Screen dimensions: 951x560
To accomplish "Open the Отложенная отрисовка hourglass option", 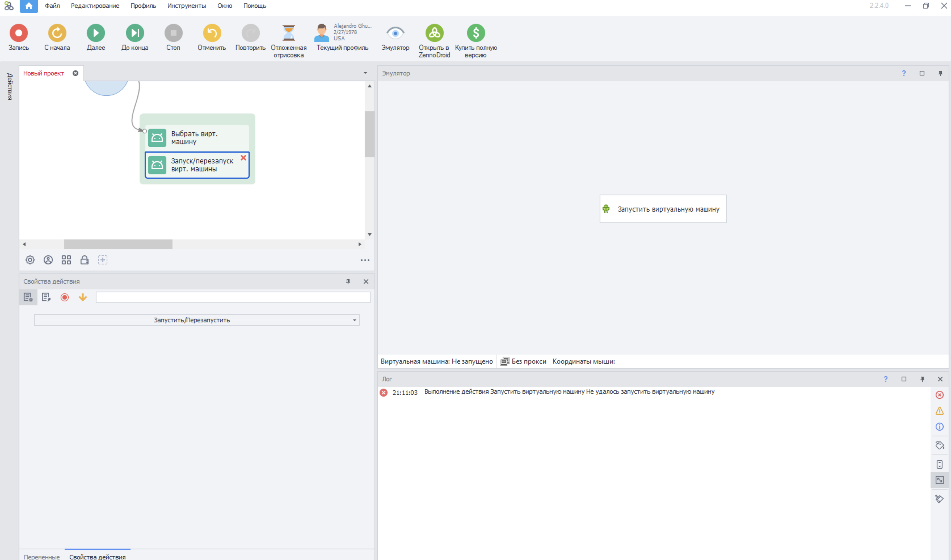I will [x=288, y=33].
